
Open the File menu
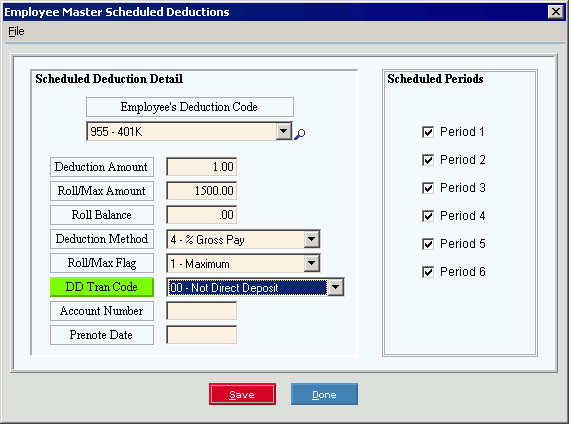(x=16, y=31)
